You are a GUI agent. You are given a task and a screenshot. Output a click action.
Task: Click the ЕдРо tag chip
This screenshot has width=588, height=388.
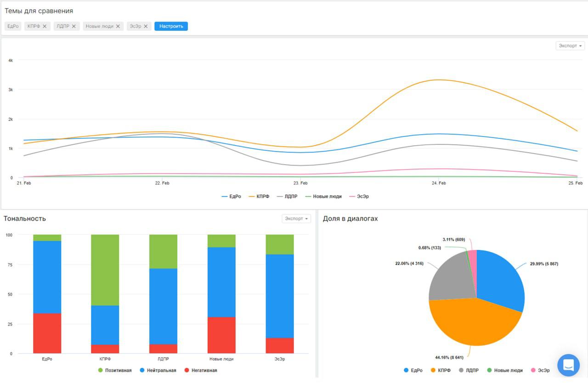pos(13,26)
